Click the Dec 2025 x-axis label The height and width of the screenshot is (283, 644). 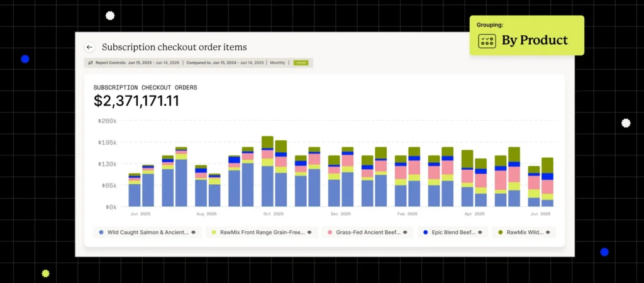340,214
